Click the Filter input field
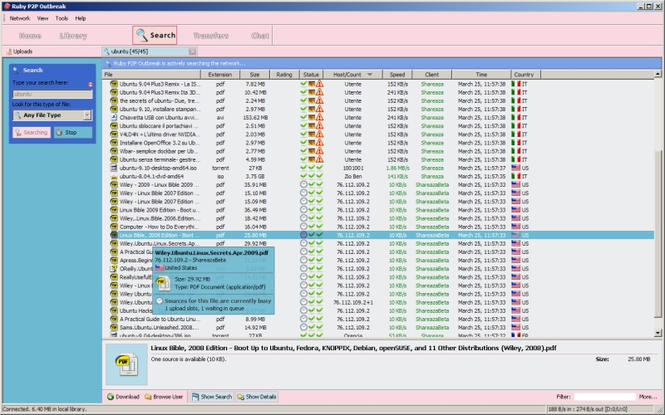 click(x=605, y=397)
